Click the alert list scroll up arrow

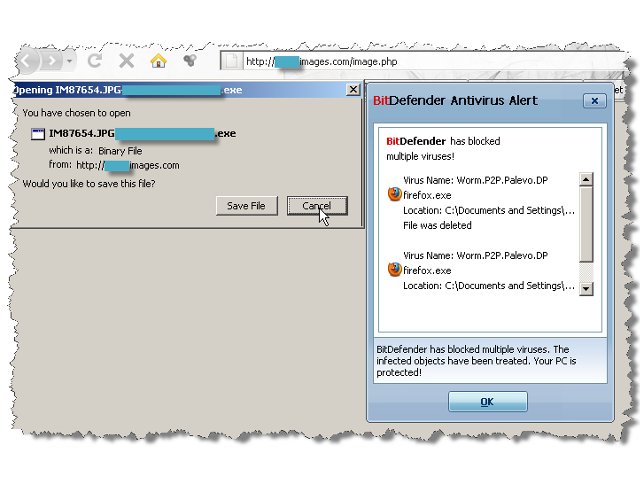(586, 179)
